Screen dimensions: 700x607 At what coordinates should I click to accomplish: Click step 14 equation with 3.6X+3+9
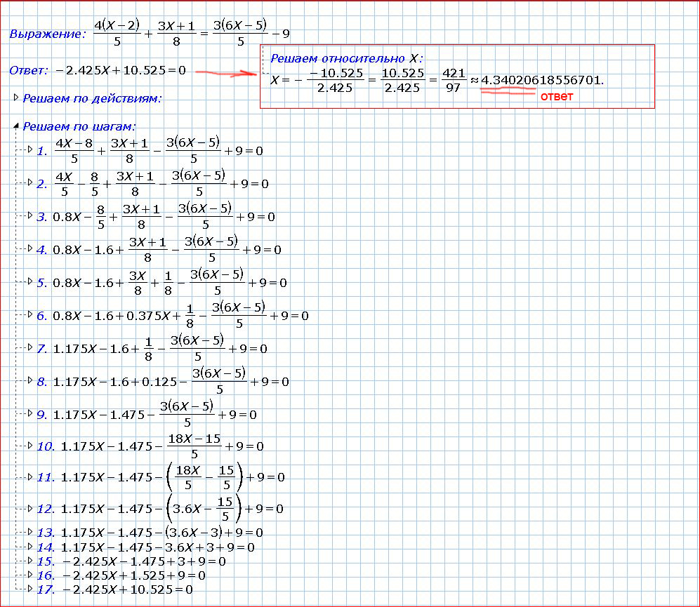coord(157,547)
